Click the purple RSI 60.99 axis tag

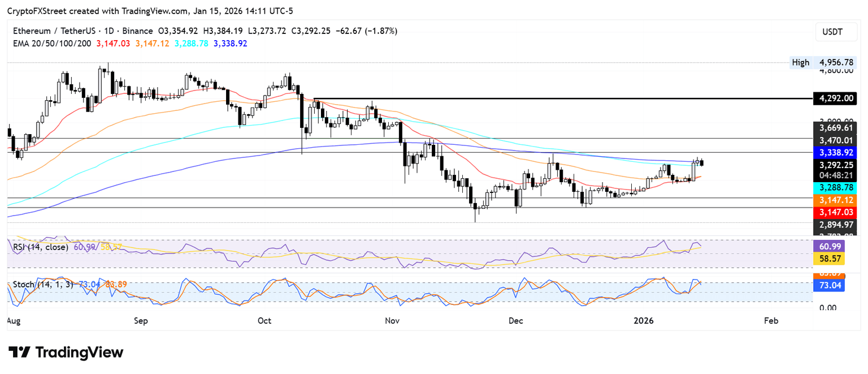point(828,247)
